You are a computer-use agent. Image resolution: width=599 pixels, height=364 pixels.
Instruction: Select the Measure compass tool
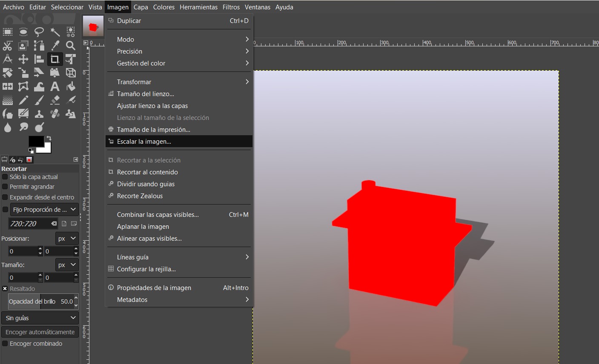tap(8, 59)
